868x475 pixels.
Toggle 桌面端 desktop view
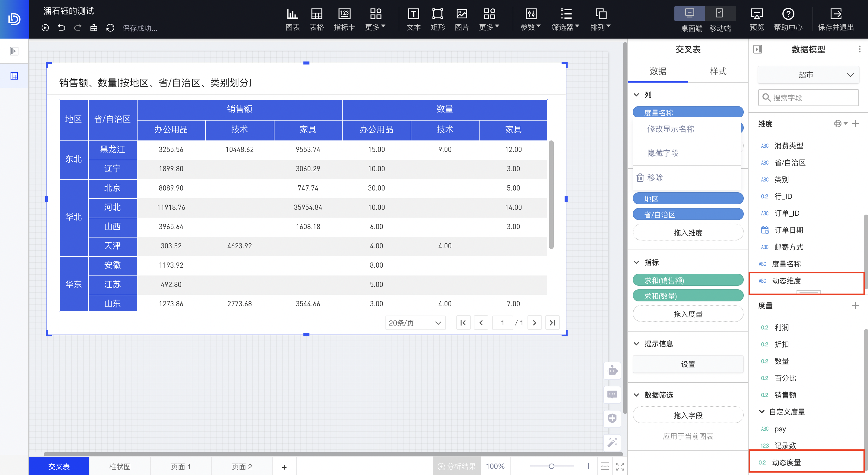[x=689, y=19]
